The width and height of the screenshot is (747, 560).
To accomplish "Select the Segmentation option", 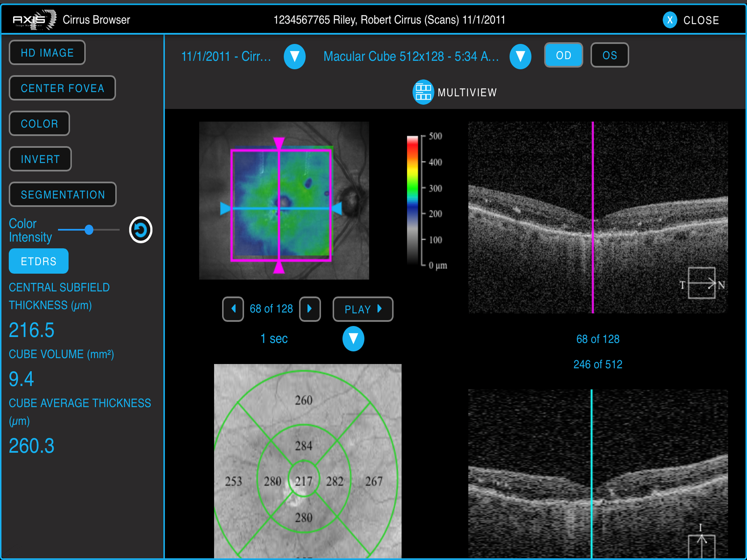I will [x=62, y=194].
